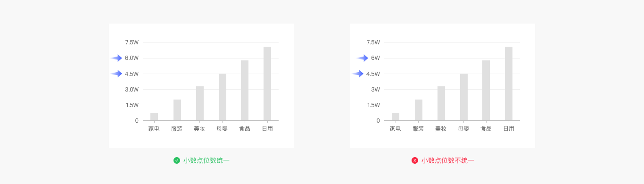The width and height of the screenshot is (644, 184).
Task: Click the 3.0W axis label in left chart
Action: pyautogui.click(x=132, y=89)
